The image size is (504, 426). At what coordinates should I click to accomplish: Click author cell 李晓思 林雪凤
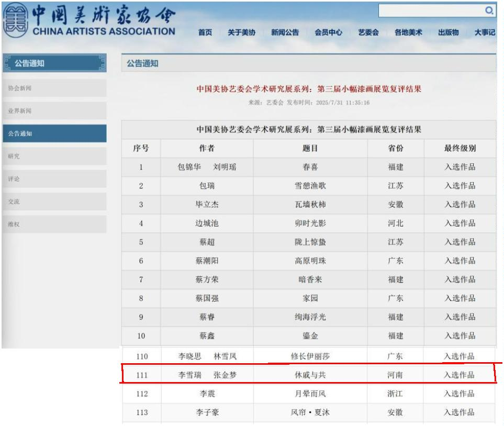point(207,356)
